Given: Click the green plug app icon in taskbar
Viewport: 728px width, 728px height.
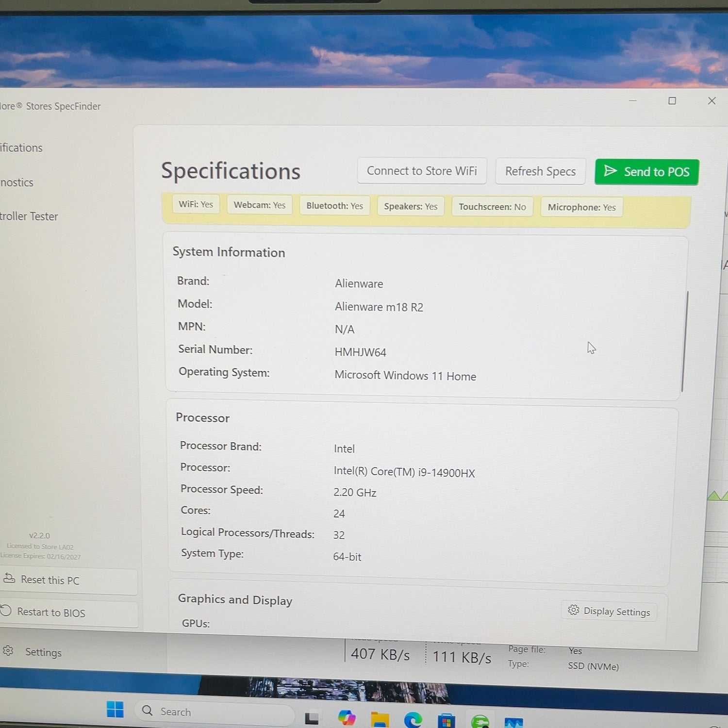Looking at the screenshot, I should click(x=480, y=721).
